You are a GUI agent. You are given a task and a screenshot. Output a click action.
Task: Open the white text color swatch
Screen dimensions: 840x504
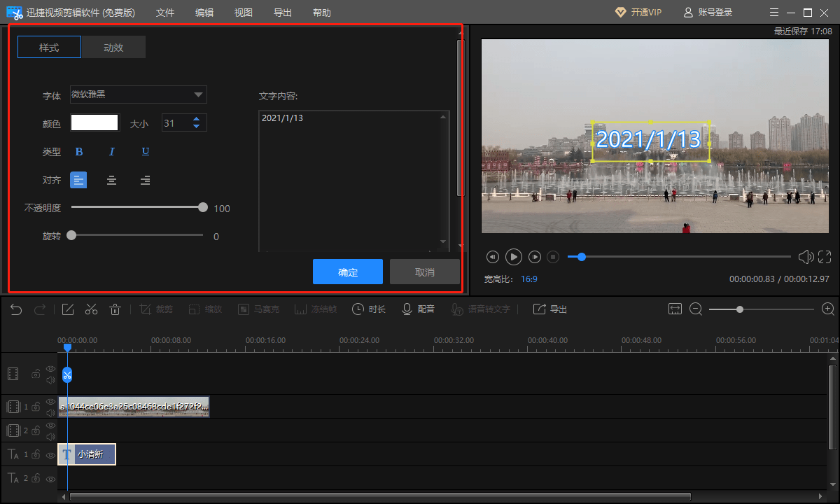[94, 123]
